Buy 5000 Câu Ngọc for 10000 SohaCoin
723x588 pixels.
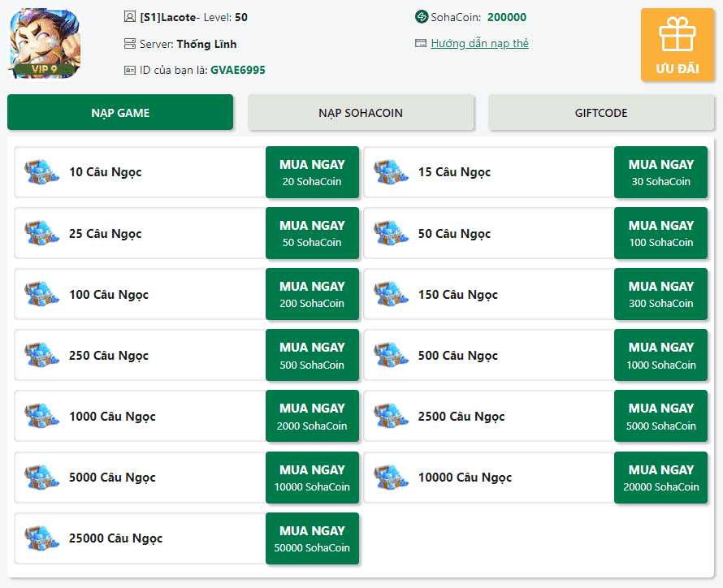pyautogui.click(x=312, y=478)
